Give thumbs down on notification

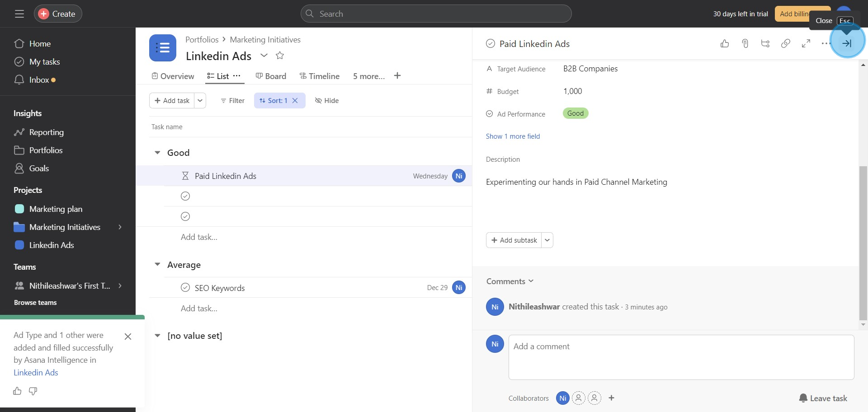click(33, 391)
